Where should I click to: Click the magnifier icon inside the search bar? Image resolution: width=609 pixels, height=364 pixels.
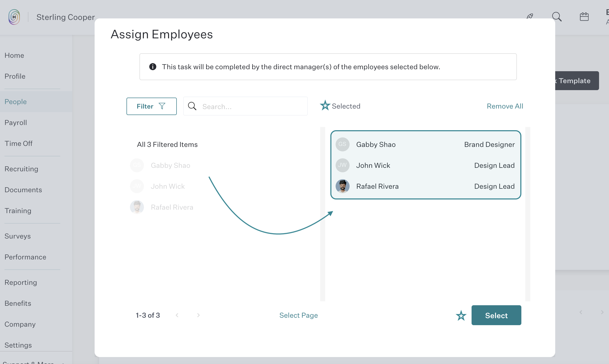(x=192, y=106)
